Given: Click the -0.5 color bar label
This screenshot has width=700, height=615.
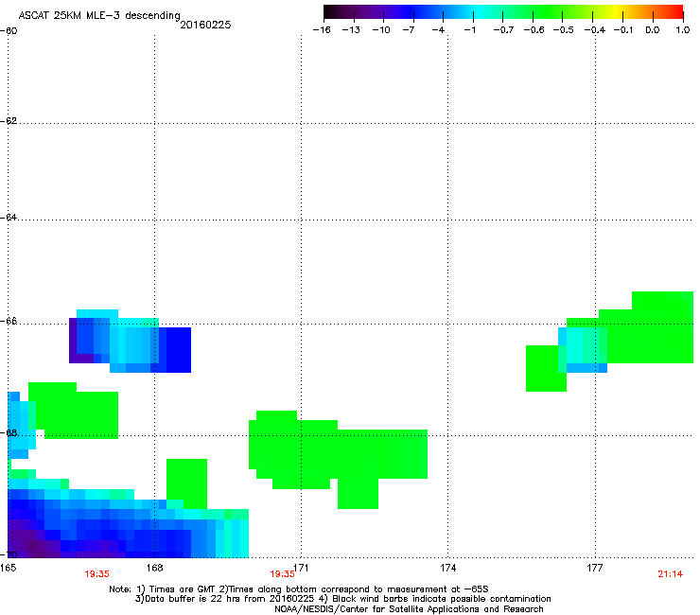Looking at the screenshot, I should 563,30.
